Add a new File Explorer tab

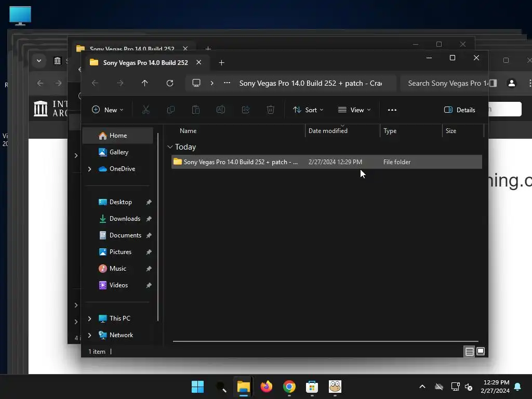[x=221, y=62]
